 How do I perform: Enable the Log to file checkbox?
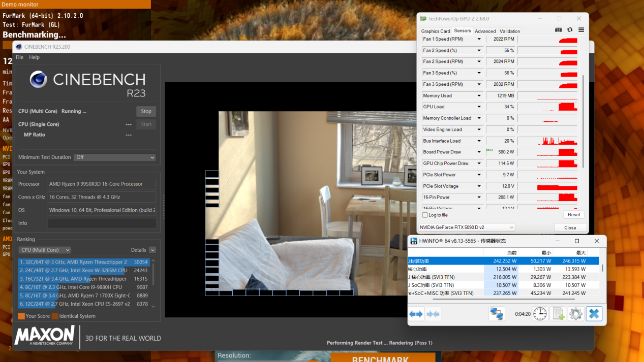pyautogui.click(x=425, y=215)
